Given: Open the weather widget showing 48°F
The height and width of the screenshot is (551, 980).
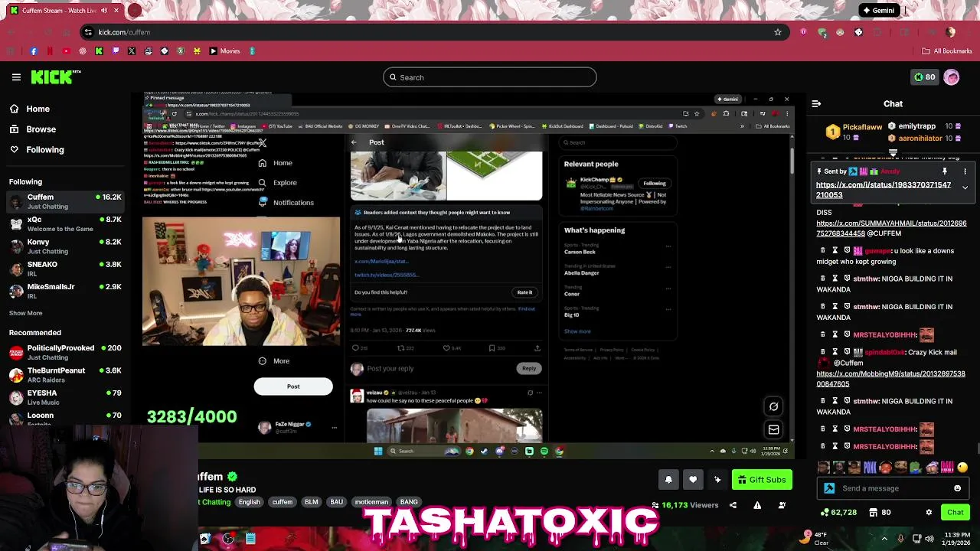Looking at the screenshot, I should tap(816, 539).
